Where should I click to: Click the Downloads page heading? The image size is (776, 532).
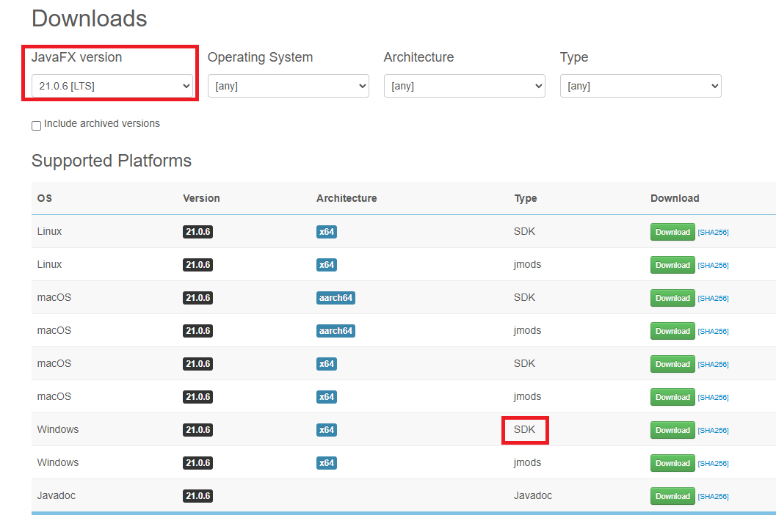(x=89, y=19)
